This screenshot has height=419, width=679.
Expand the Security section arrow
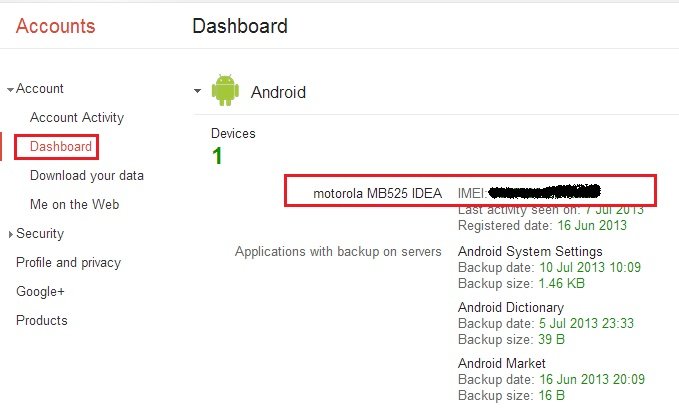tap(10, 234)
